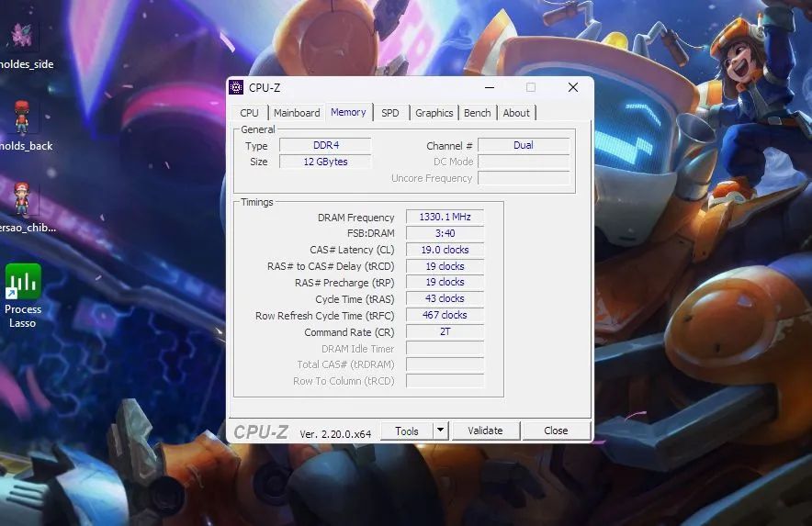Viewport: 812px width, 526px height.
Task: Click the Validate button
Action: click(485, 431)
